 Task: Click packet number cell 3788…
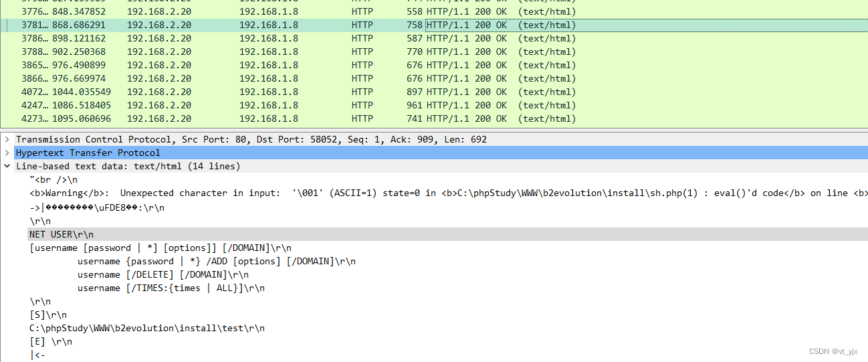(x=33, y=52)
